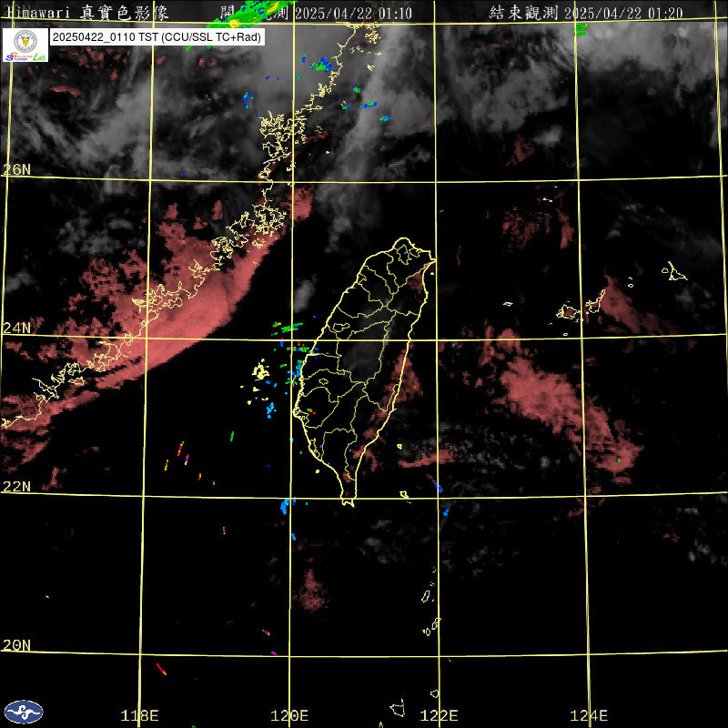Screen dimensions: 728x728
Task: Click the Himawari true color image title
Action: 87,13
